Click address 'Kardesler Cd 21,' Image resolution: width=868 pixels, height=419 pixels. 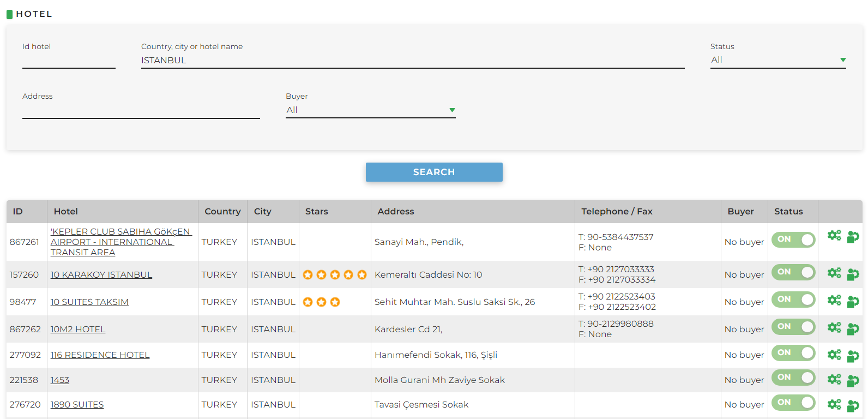[408, 329]
